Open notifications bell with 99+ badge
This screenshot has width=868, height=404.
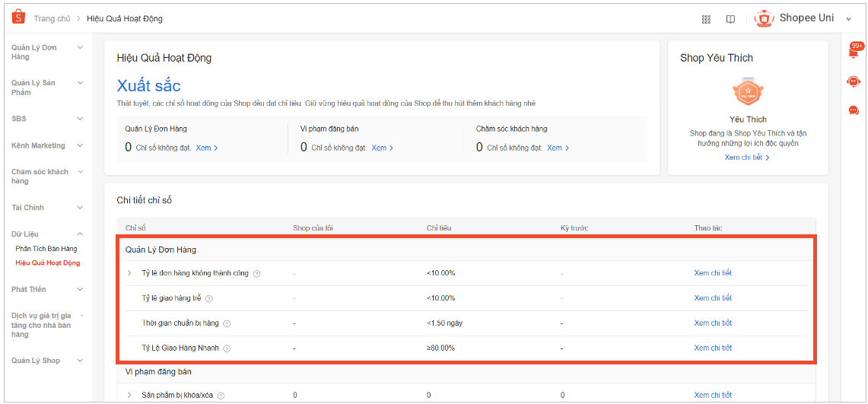(854, 52)
